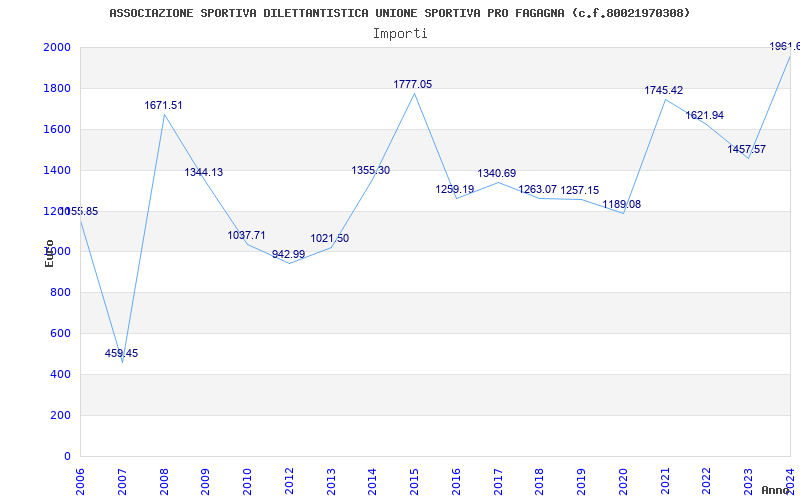The height and width of the screenshot is (500, 800).
Task: Click the 2018 year axis label
Action: click(x=540, y=482)
